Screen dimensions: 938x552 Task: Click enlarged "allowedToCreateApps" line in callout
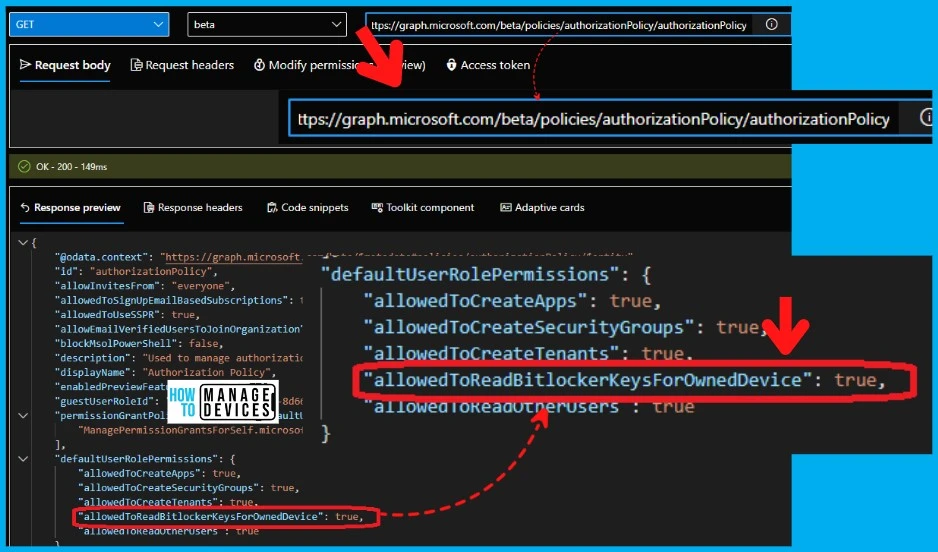pos(513,301)
